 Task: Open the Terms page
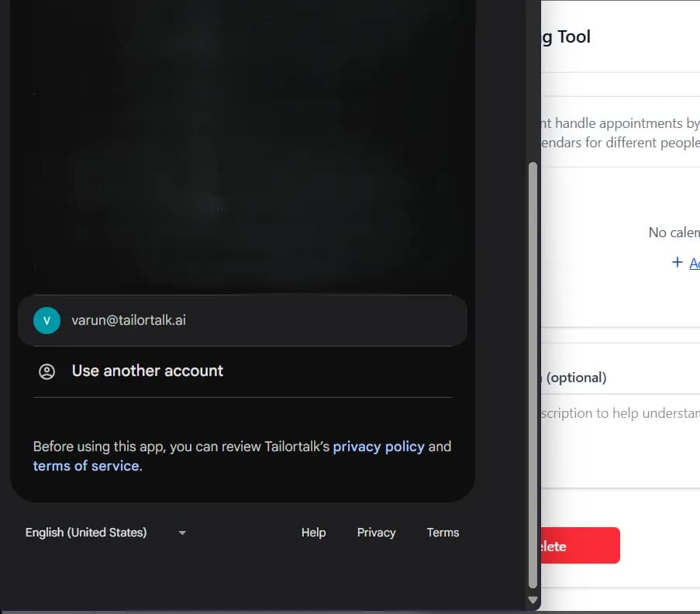[443, 533]
